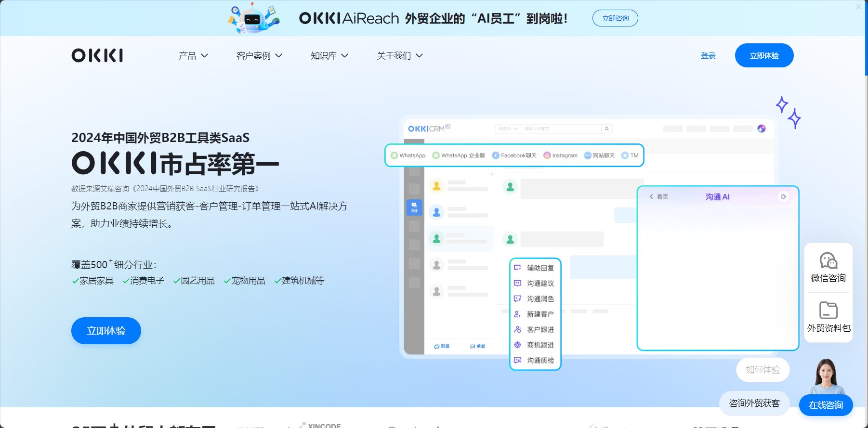The height and width of the screenshot is (428, 868).
Task: Open 微信咨询 WeChat icon in side panel
Action: coord(829,261)
